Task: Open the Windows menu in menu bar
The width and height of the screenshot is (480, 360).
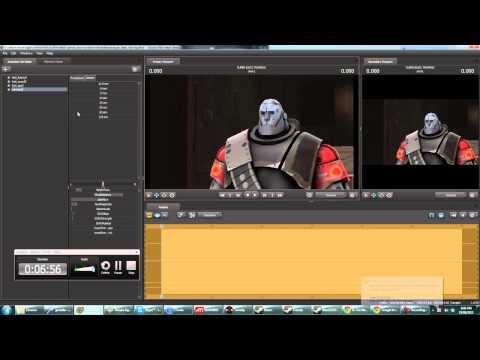Action: pos(26,53)
